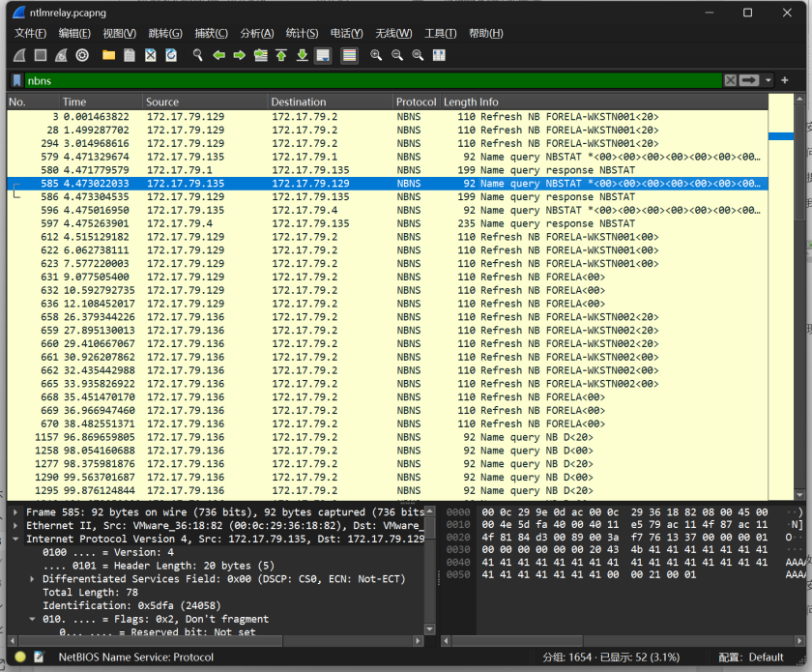Click the start capture shark fin icon
Viewport: 812px width, 672px height.
click(19, 55)
